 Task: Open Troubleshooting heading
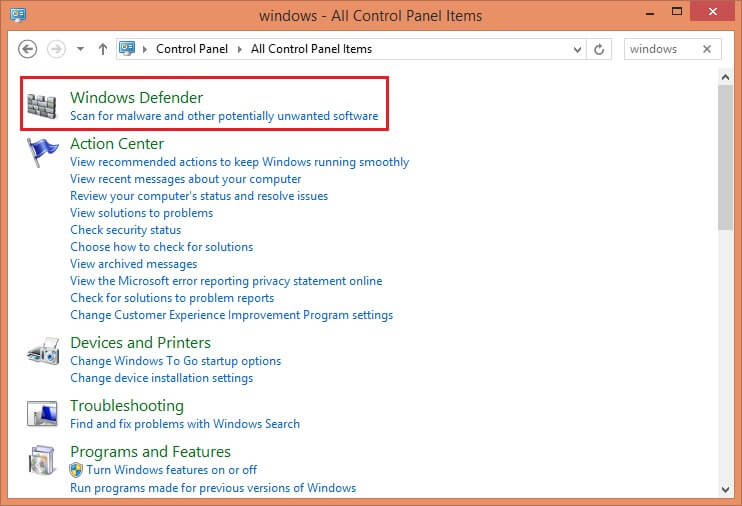click(x=127, y=406)
